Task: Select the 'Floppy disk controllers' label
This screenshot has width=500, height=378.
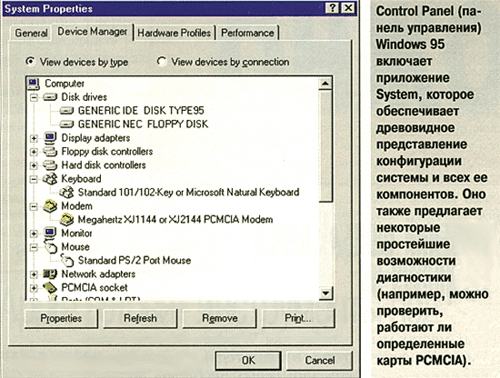Action: click(107, 152)
